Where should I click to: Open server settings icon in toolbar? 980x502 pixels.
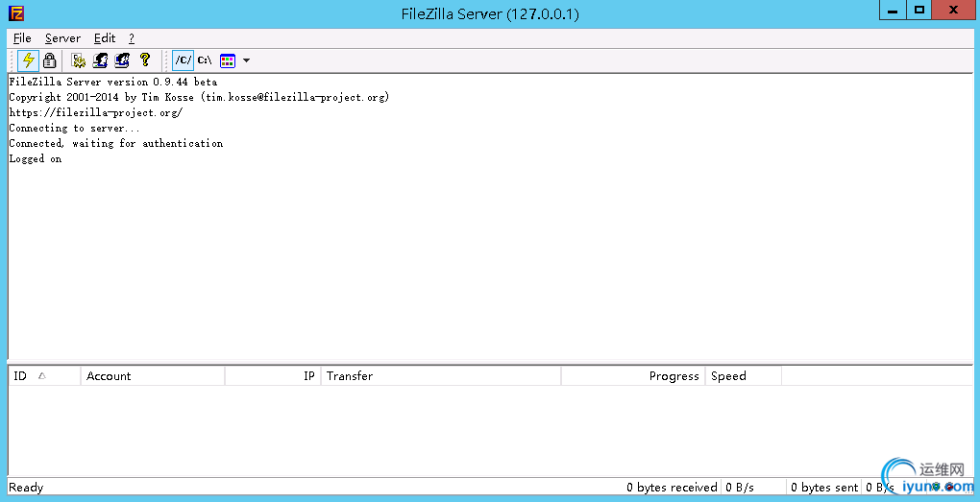pos(78,60)
